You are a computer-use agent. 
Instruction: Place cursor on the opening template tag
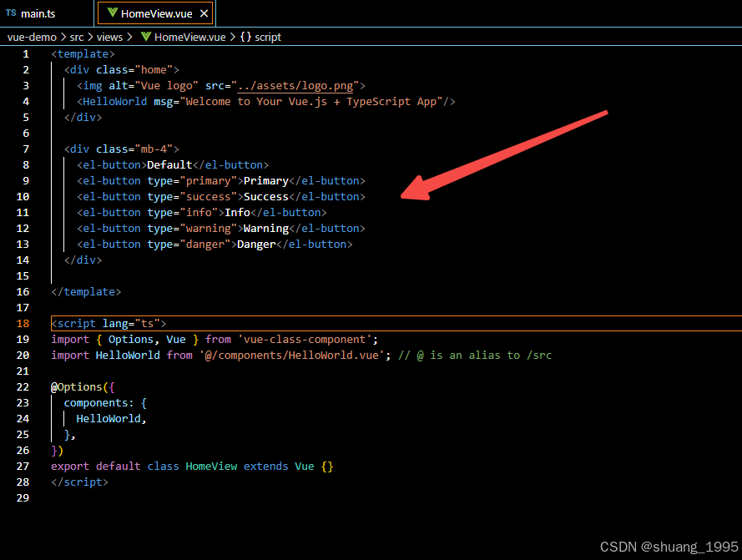pos(83,54)
